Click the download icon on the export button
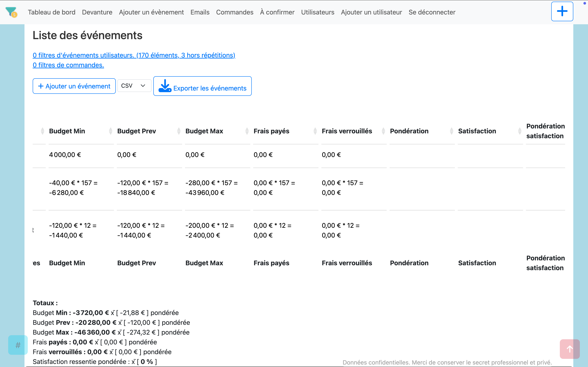Viewport: 588px width, 367px height. (165, 86)
